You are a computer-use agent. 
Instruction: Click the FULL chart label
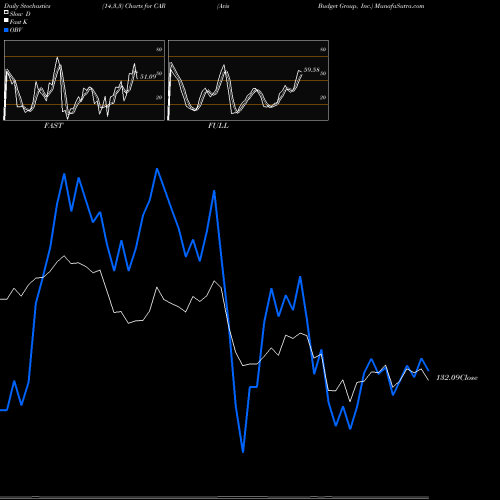[218, 126]
